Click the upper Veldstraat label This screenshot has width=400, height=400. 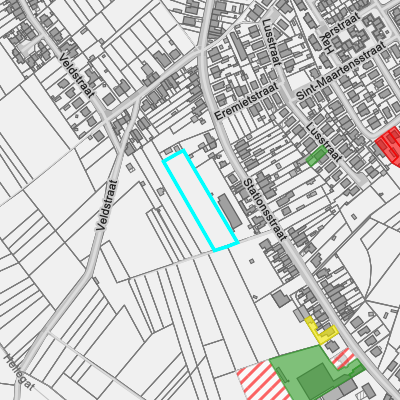coord(77,75)
